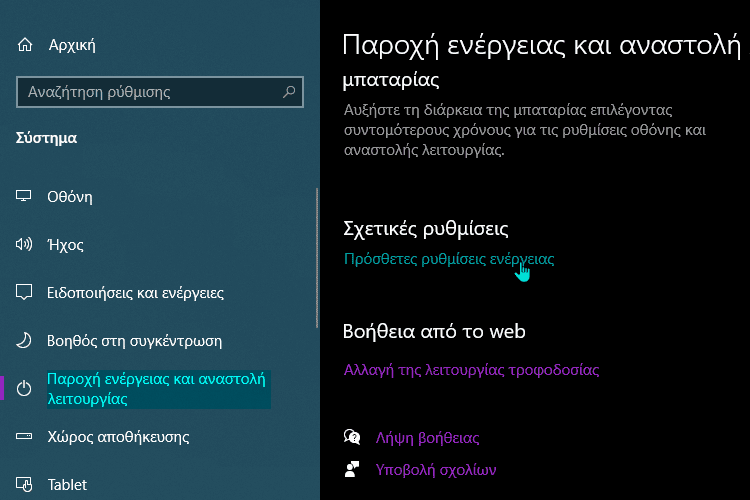The image size is (750, 500).
Task: Click the power icon in the sidebar
Action: point(25,389)
